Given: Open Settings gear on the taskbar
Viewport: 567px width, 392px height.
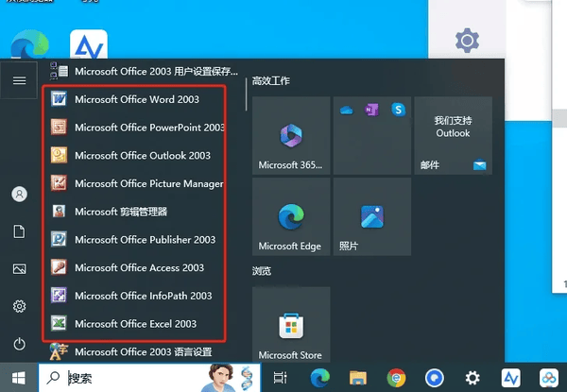Looking at the screenshot, I should click(x=472, y=378).
